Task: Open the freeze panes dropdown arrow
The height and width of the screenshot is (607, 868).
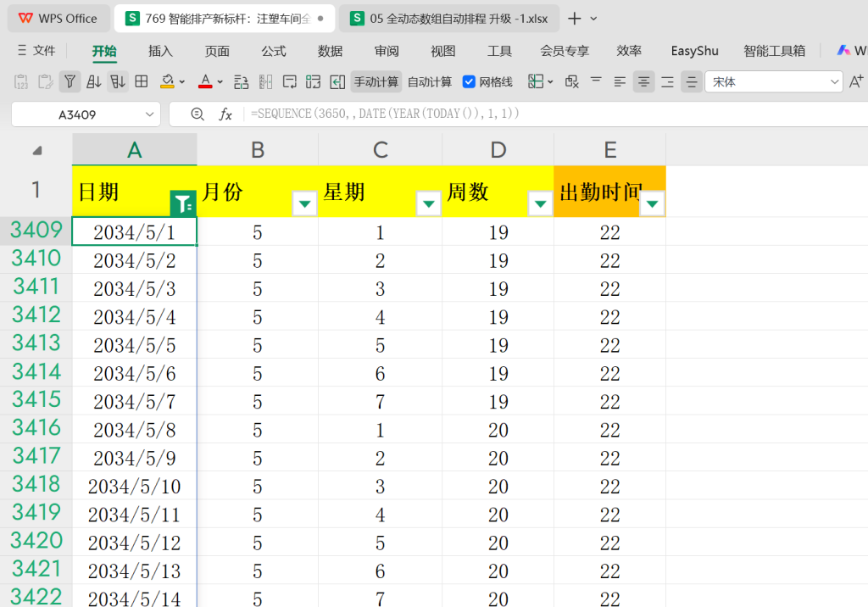Action: [550, 82]
